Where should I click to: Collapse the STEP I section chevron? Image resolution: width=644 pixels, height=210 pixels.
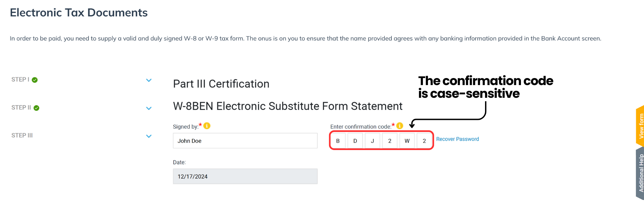tap(149, 80)
